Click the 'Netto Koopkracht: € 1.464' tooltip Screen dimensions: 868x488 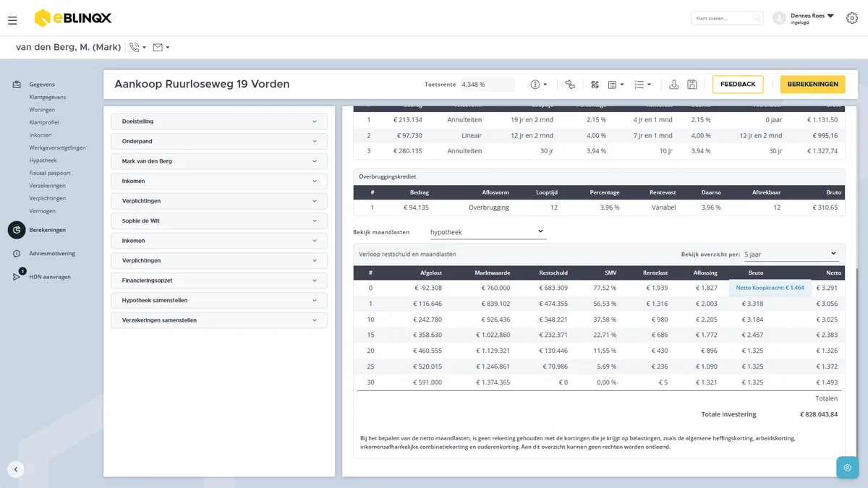click(770, 288)
